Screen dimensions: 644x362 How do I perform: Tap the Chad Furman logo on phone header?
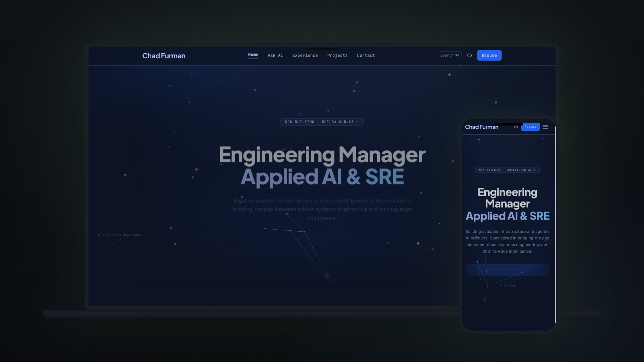point(482,127)
